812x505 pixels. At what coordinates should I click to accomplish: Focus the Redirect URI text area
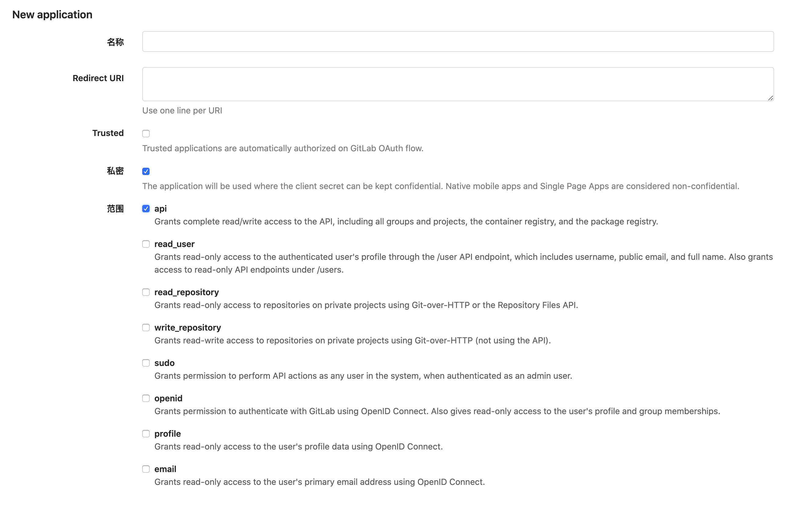[x=458, y=84]
